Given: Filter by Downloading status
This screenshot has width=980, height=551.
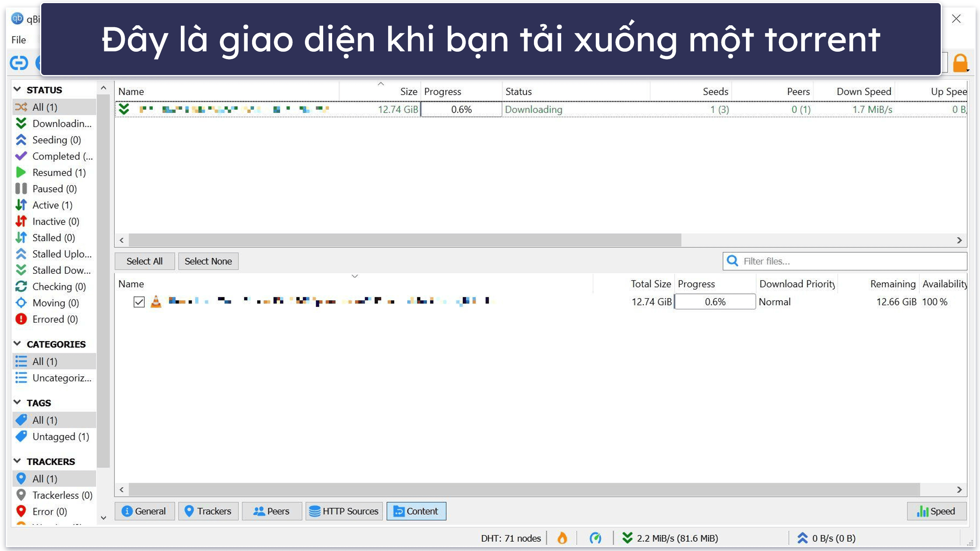Looking at the screenshot, I should pyautogui.click(x=54, y=123).
